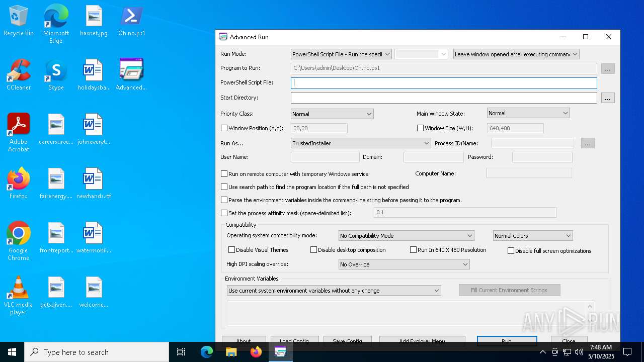Check Parse the environment variables option
Image resolution: width=644 pixels, height=362 pixels.
click(224, 200)
